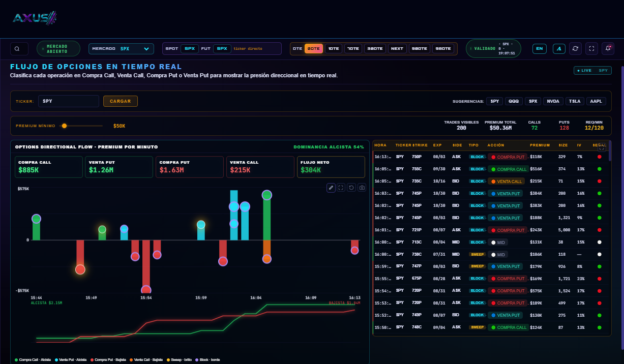This screenshot has width=624, height=364.
Task: Click the SPOT SPX selector
Action: [x=190, y=49]
